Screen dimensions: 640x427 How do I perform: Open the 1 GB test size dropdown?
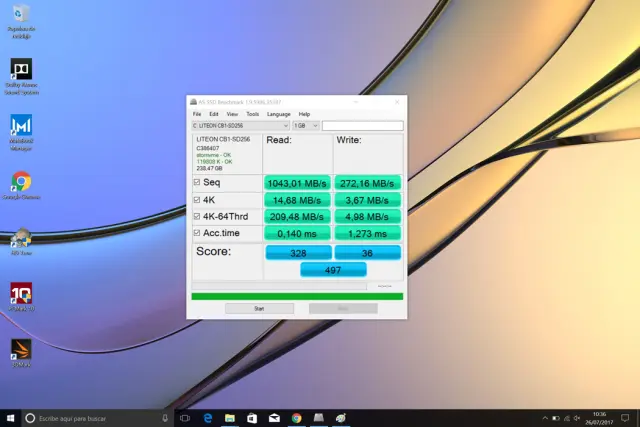click(x=306, y=126)
